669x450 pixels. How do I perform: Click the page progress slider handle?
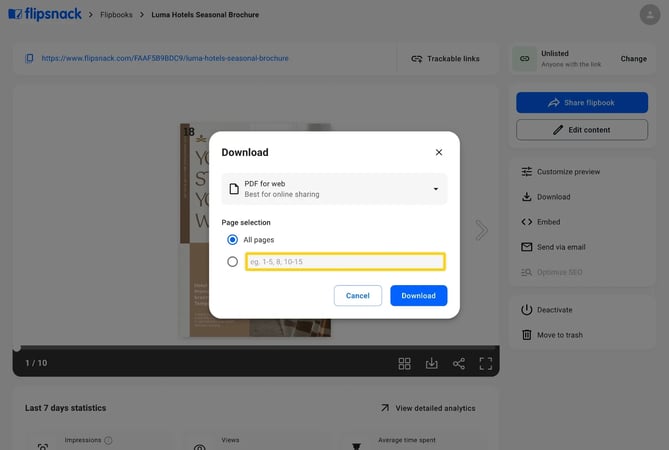(17, 348)
